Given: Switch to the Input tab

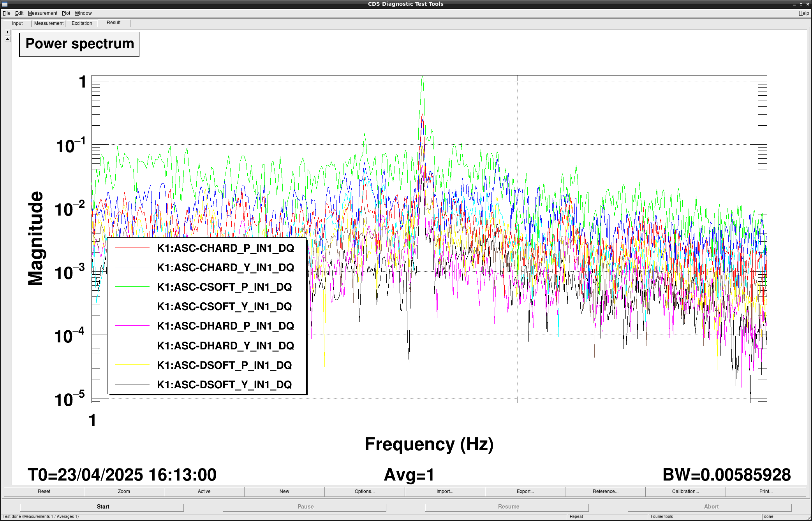Looking at the screenshot, I should tap(18, 23).
